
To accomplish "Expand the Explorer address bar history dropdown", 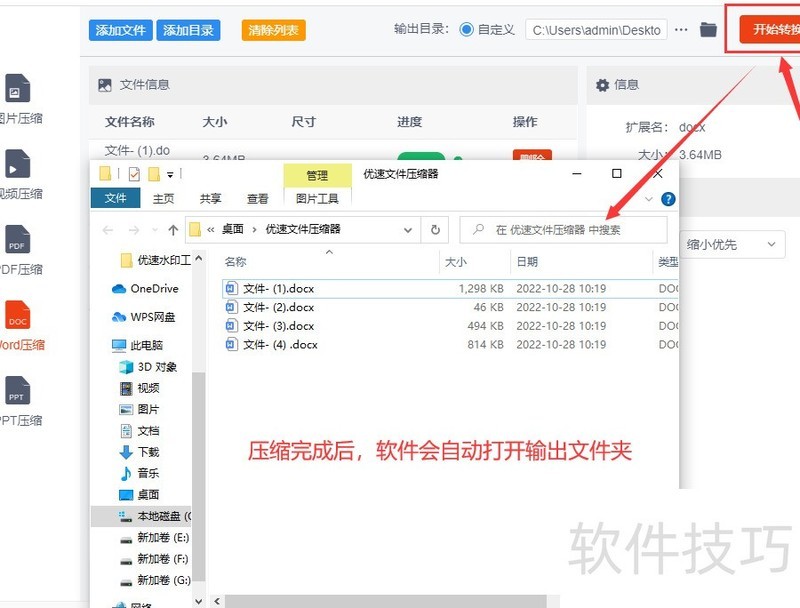I will [408, 230].
